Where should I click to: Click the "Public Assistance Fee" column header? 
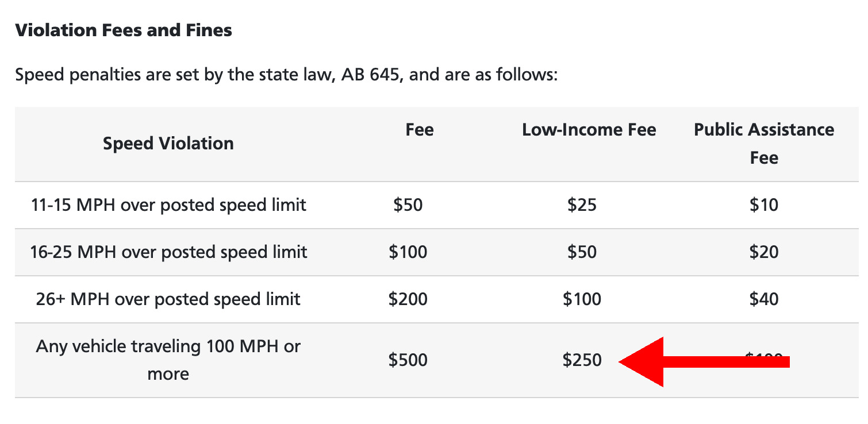tap(763, 144)
